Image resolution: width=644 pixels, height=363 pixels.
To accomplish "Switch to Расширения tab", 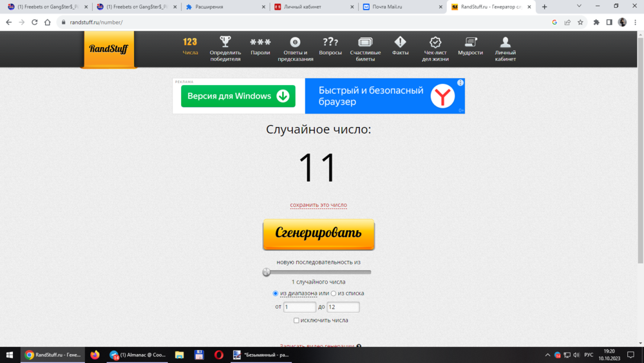I will (225, 7).
